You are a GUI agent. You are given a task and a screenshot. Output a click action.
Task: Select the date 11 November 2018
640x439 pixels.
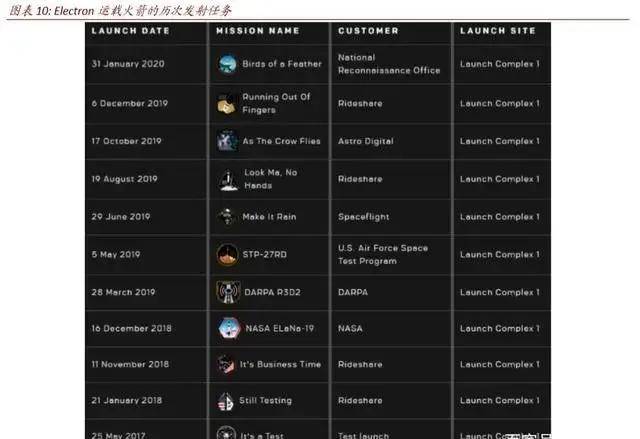[130, 364]
